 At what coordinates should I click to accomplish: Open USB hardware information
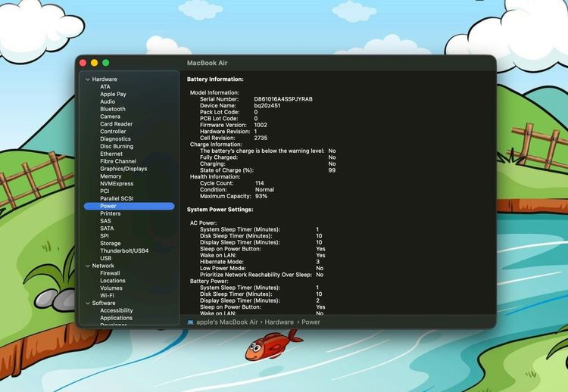pos(106,258)
